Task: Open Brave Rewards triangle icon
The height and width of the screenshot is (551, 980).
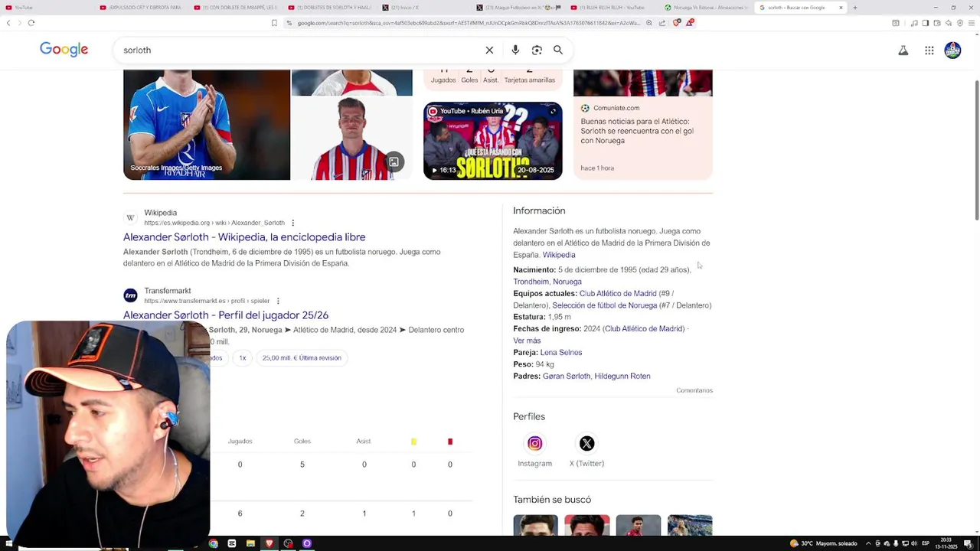Action: (x=689, y=23)
